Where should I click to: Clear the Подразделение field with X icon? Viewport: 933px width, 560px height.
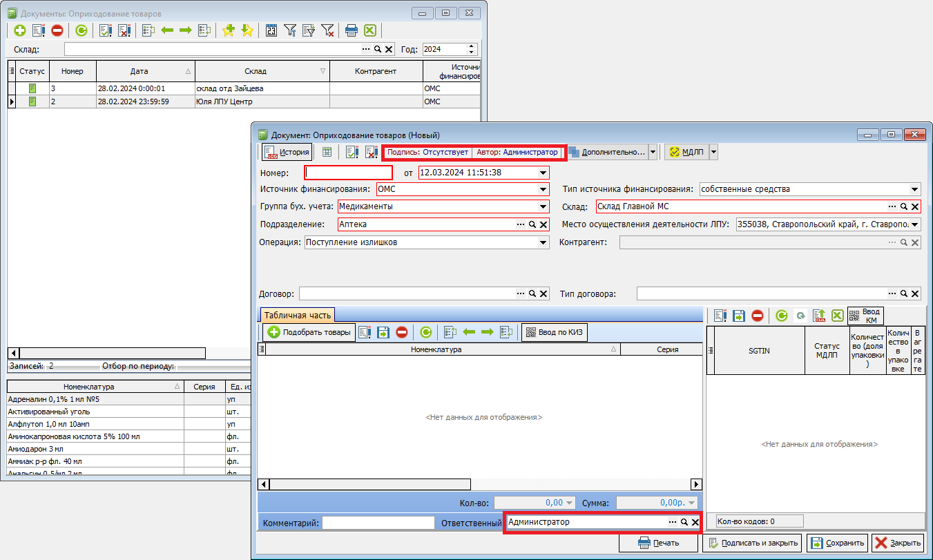pyautogui.click(x=544, y=224)
